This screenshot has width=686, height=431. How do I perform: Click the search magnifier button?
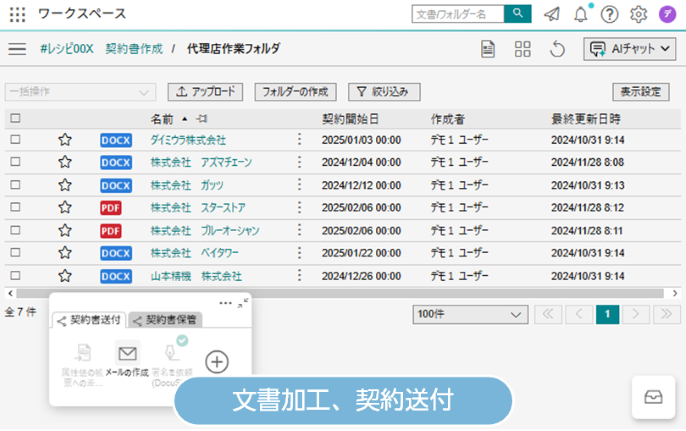coord(518,14)
